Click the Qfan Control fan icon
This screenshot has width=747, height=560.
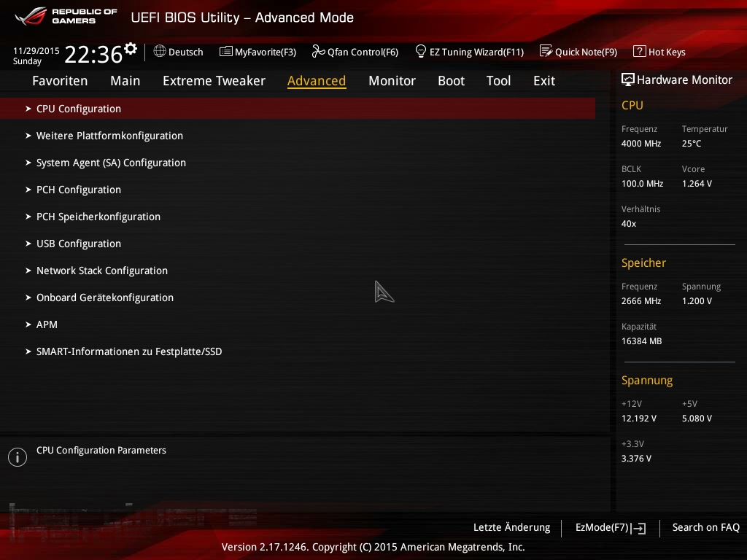[x=318, y=52]
